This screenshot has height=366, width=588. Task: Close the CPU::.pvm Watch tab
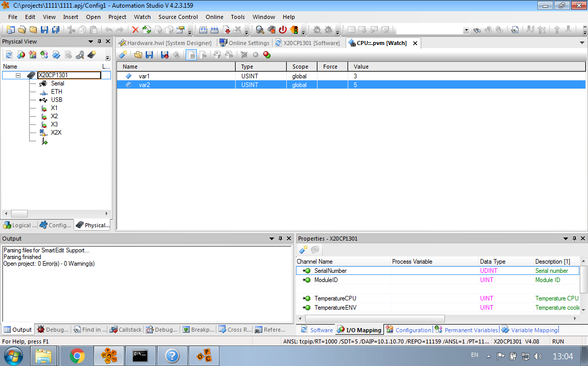click(415, 43)
